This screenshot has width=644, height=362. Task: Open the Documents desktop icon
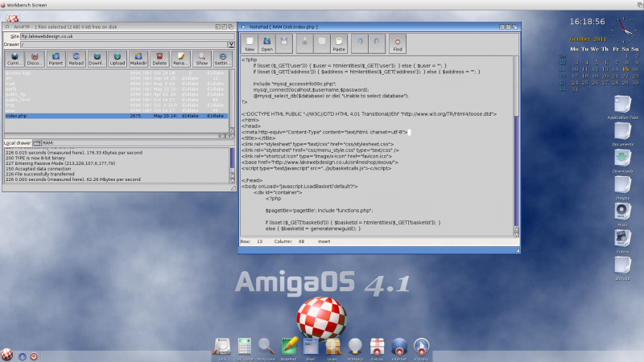click(x=622, y=133)
